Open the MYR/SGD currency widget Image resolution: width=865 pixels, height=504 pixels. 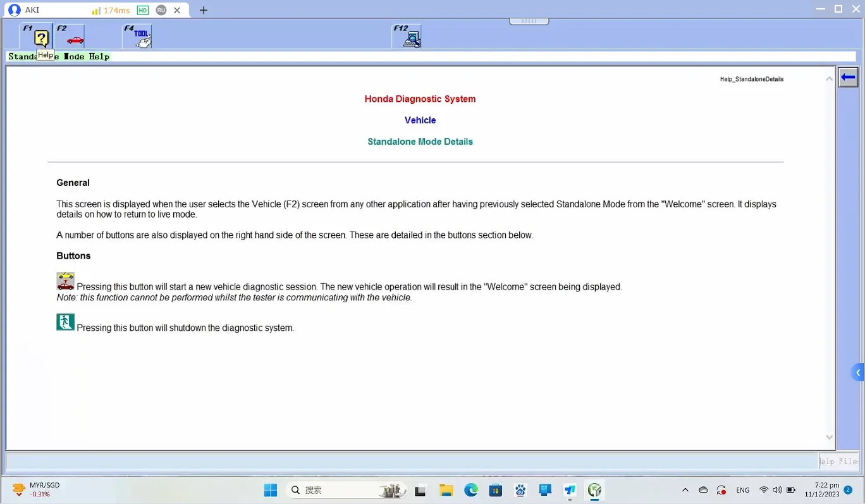point(37,490)
